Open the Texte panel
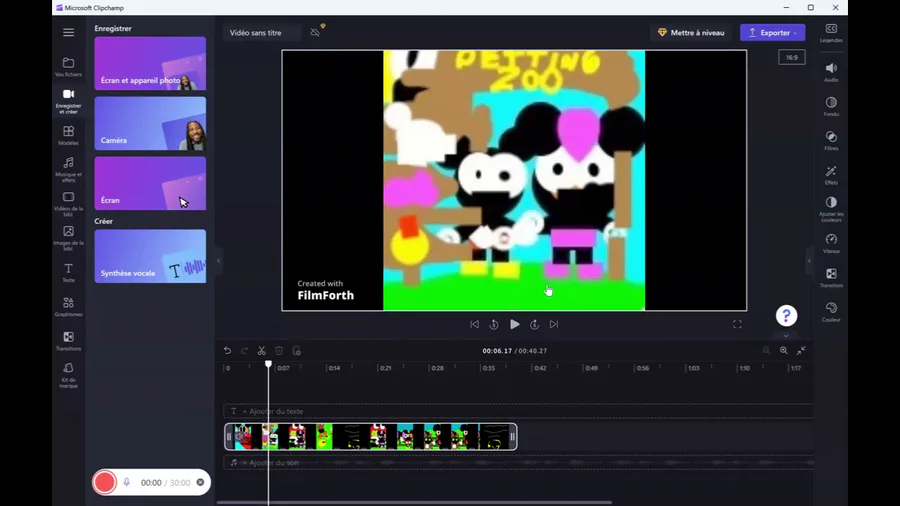This screenshot has width=900, height=506. pos(68,273)
